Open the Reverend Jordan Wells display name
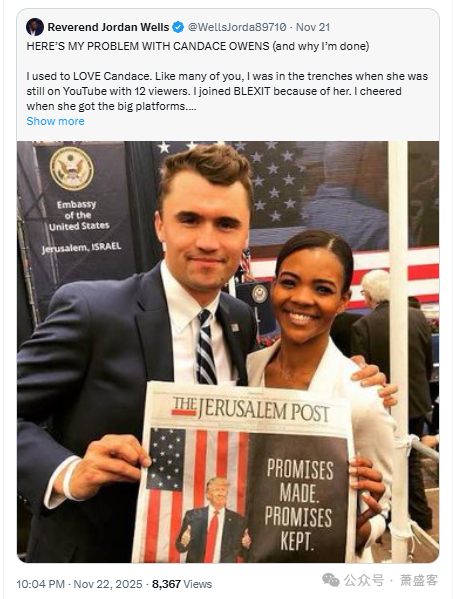This screenshot has height=599, width=453. pyautogui.click(x=108, y=27)
